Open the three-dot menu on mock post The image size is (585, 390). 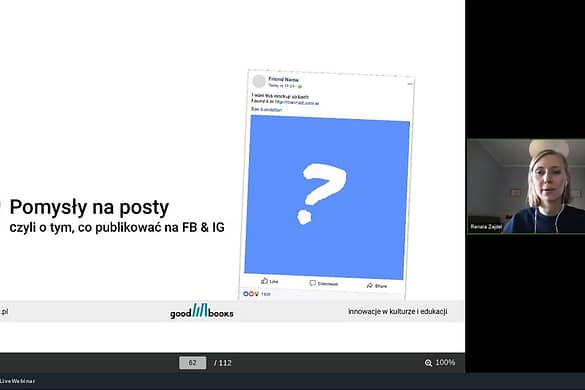coord(410,84)
